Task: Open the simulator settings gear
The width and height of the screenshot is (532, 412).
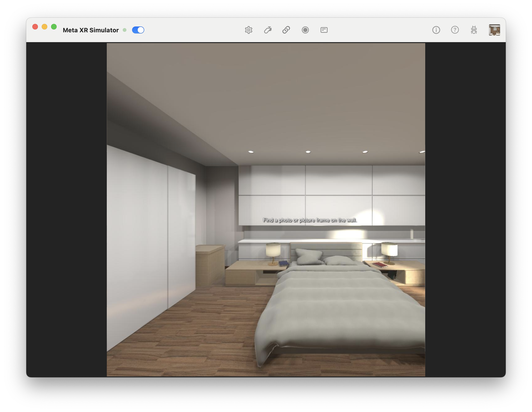Action: pyautogui.click(x=248, y=30)
